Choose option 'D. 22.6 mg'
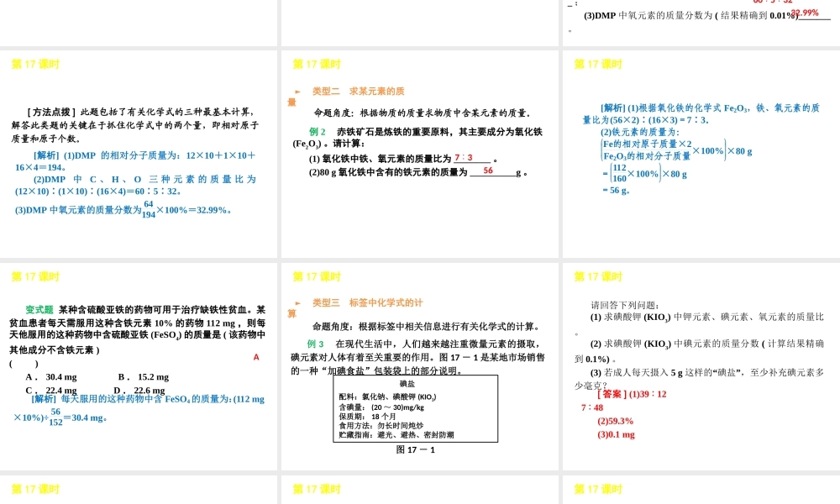The height and width of the screenshot is (504, 840). pyautogui.click(x=139, y=391)
